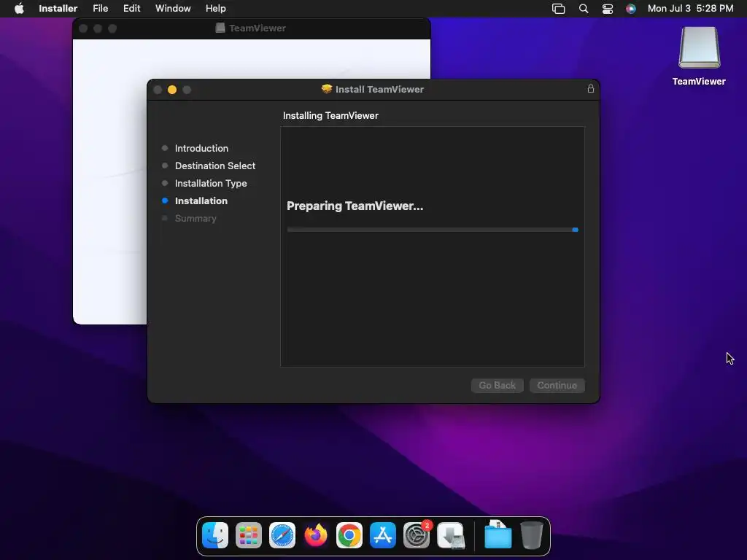Launch Firefox from the Dock
747x560 pixels.
tap(316, 535)
